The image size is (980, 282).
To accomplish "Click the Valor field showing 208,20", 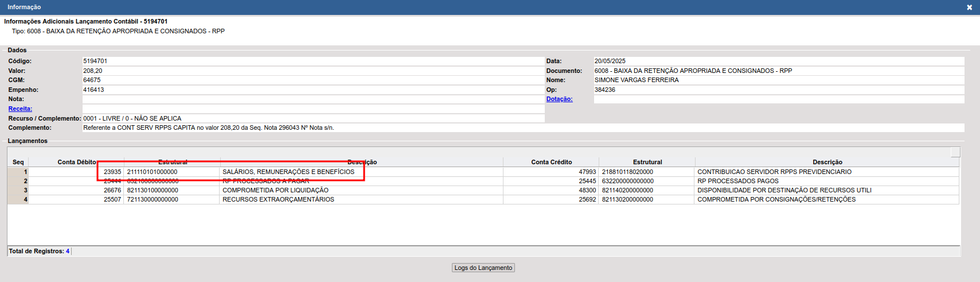I will click(x=313, y=71).
